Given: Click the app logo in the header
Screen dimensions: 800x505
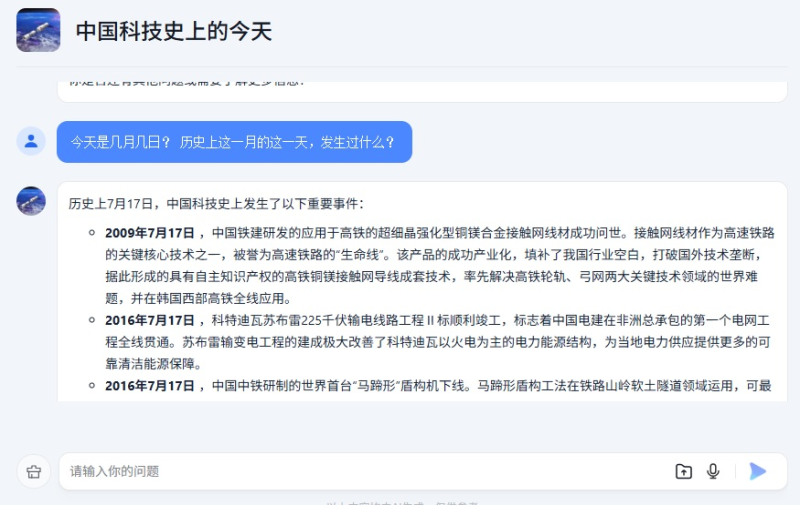Looking at the screenshot, I should 38,30.
